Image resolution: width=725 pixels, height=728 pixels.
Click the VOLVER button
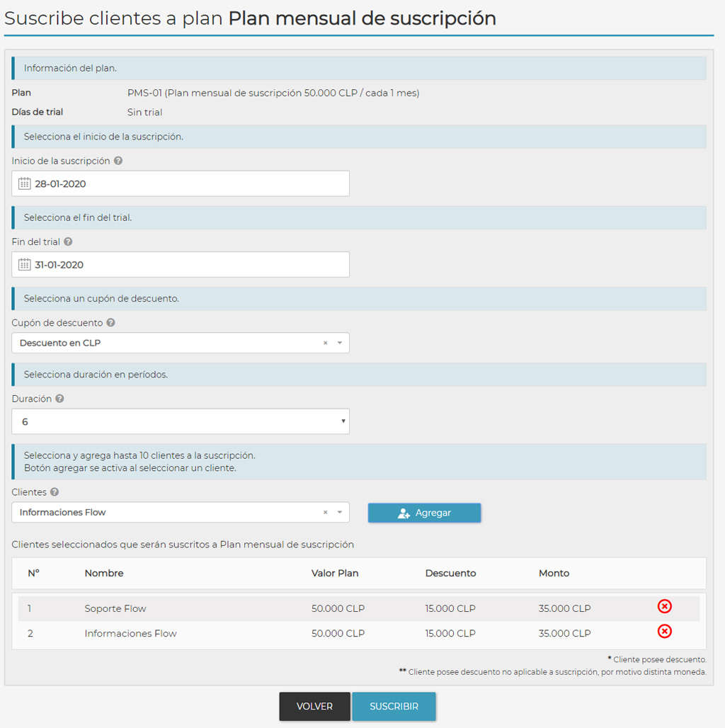[314, 706]
